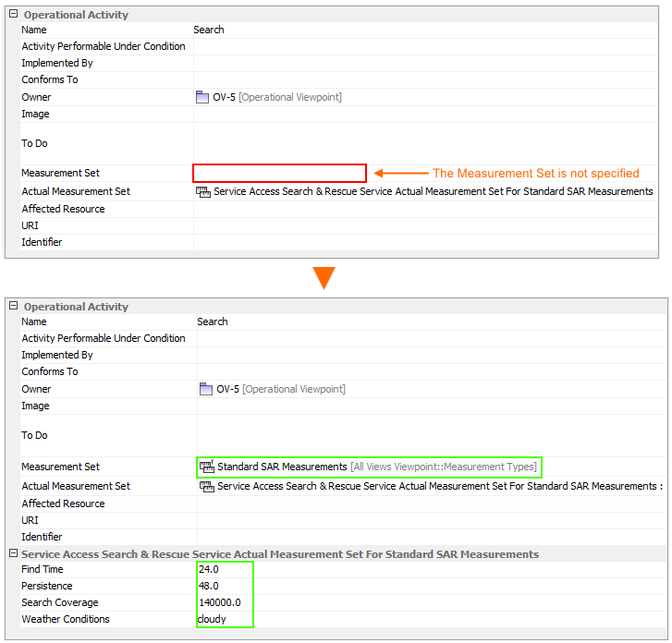Screen dimensions: 672x643
Task: Click lower panel's Actual Measurement Set value icon
Action: click(x=207, y=486)
